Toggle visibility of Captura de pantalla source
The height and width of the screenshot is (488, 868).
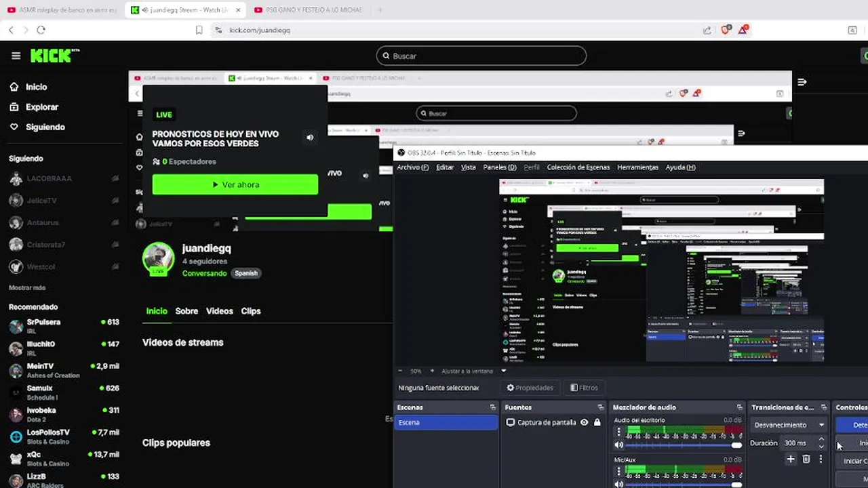584,422
